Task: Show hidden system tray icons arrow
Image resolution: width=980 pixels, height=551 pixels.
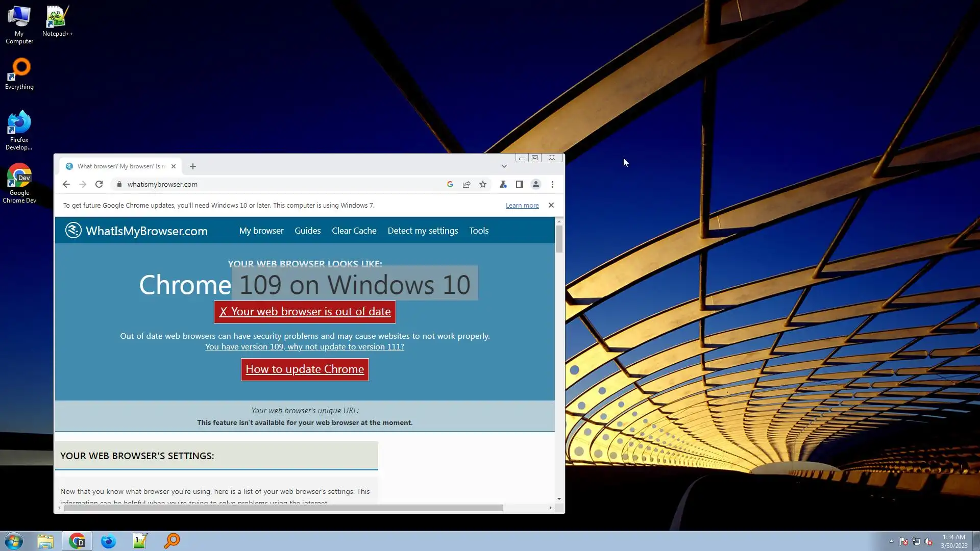Action: [891, 541]
